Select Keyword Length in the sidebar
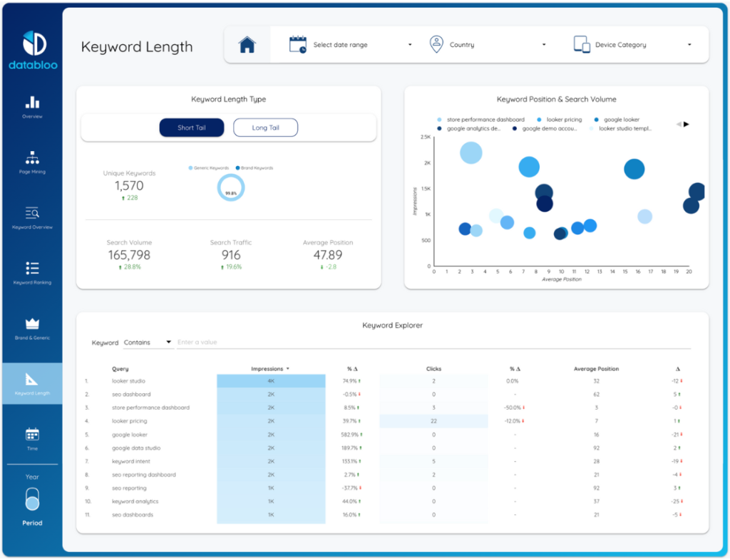This screenshot has width=730, height=560. [32, 383]
